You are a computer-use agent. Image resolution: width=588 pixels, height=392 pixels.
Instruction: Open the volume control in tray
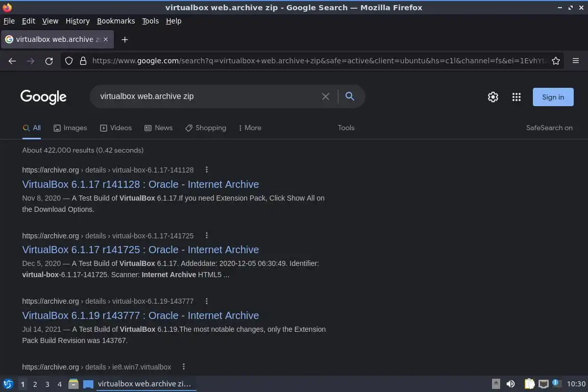click(510, 384)
